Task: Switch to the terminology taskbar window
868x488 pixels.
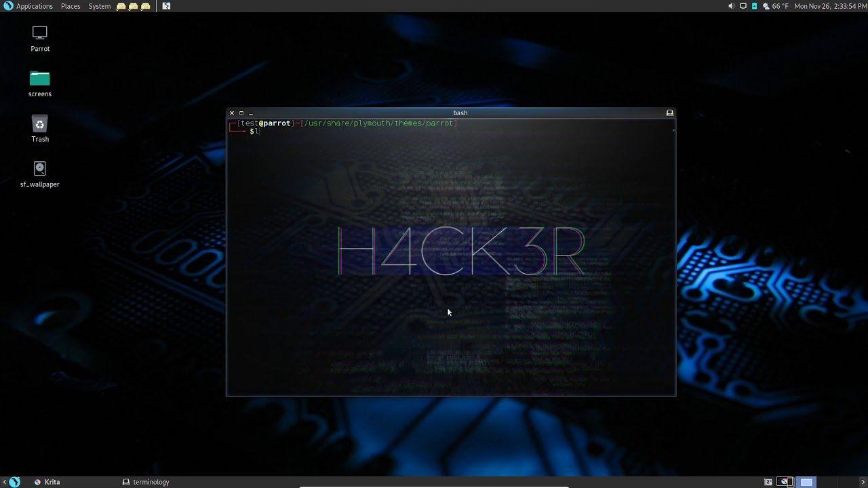Action: 146,482
